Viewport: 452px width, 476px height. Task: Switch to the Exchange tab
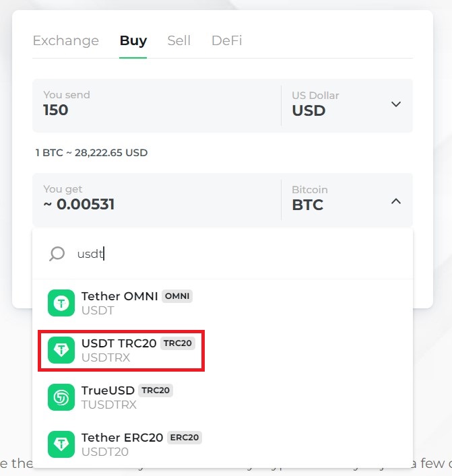[65, 40]
